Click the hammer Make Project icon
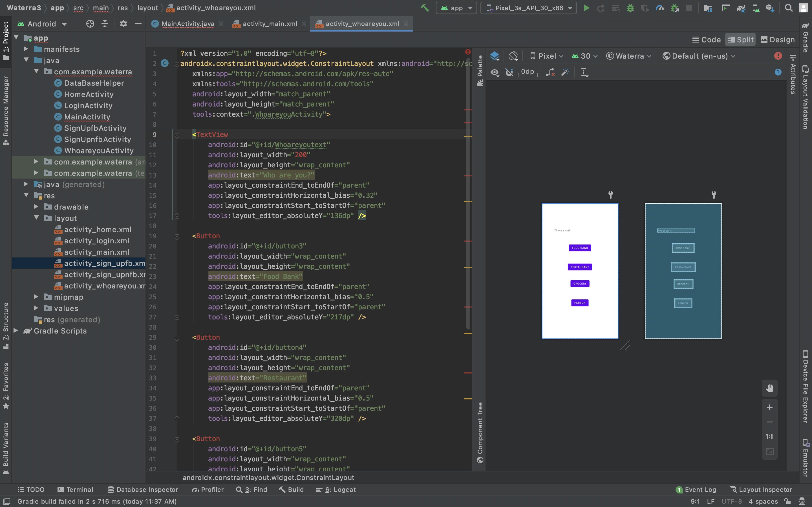This screenshot has height=507, width=812. pos(425,8)
